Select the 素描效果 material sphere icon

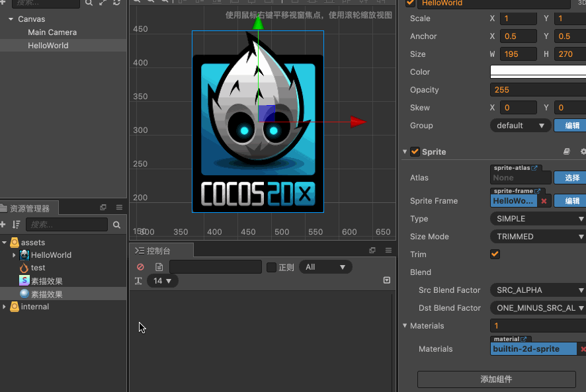point(24,294)
